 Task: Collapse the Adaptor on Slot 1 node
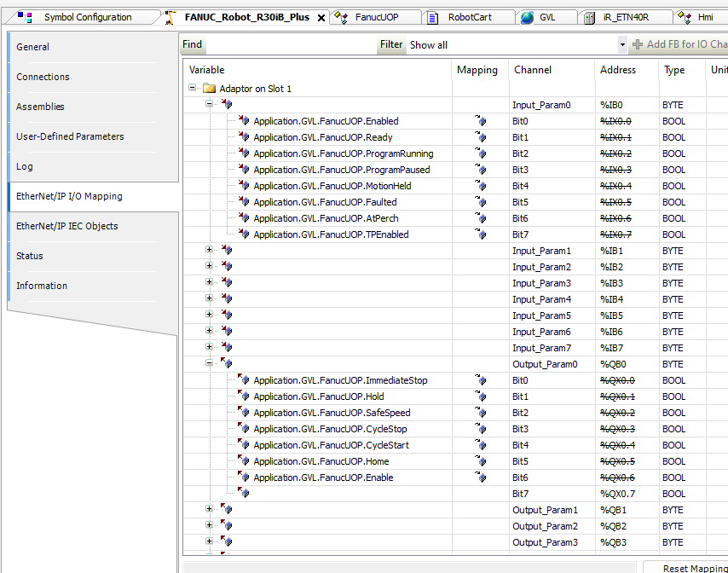(x=193, y=89)
